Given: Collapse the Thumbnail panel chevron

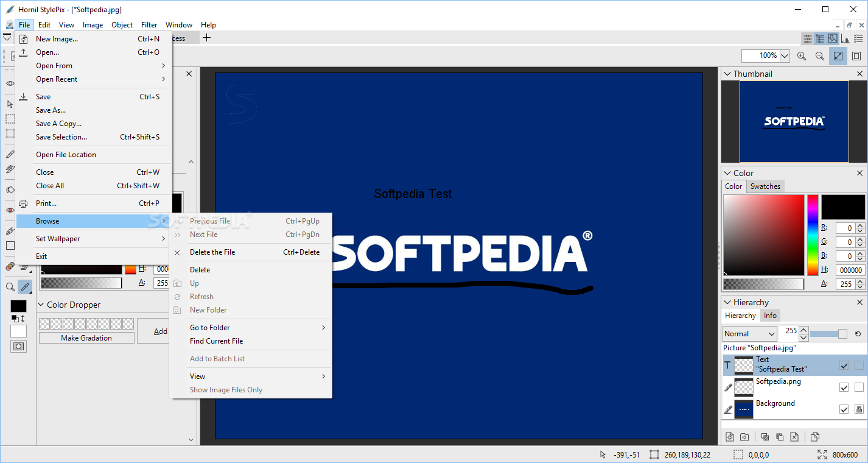Looking at the screenshot, I should pos(727,74).
